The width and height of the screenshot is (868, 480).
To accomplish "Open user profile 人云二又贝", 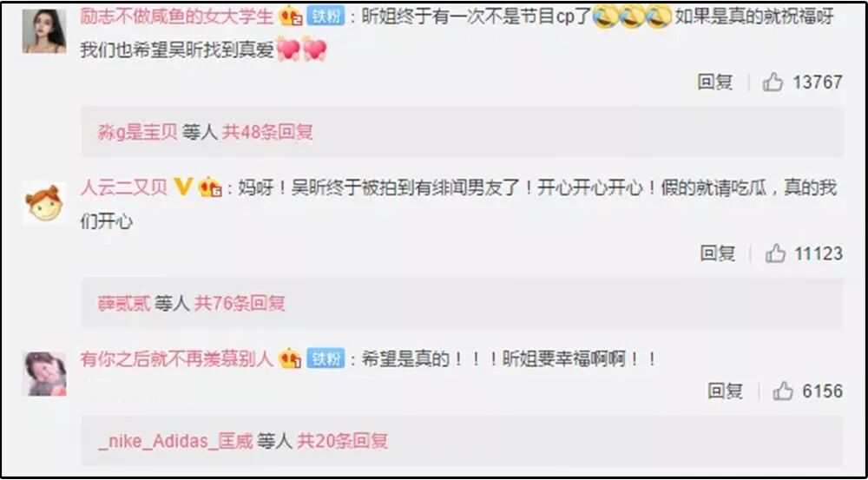I will [123, 187].
